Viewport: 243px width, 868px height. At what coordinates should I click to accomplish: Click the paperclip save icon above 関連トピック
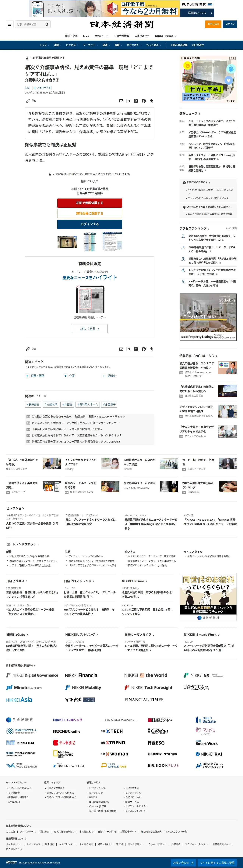[x=28, y=349]
